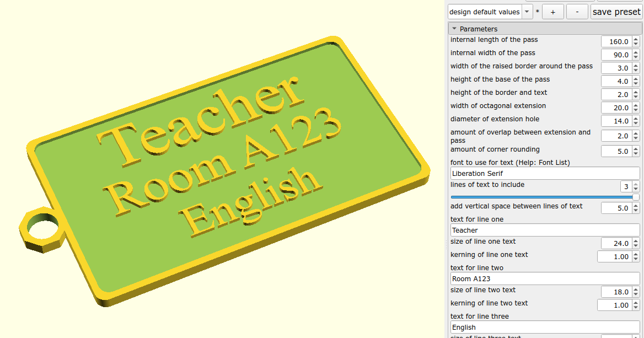Click the corner rounding amount value field

(616, 151)
